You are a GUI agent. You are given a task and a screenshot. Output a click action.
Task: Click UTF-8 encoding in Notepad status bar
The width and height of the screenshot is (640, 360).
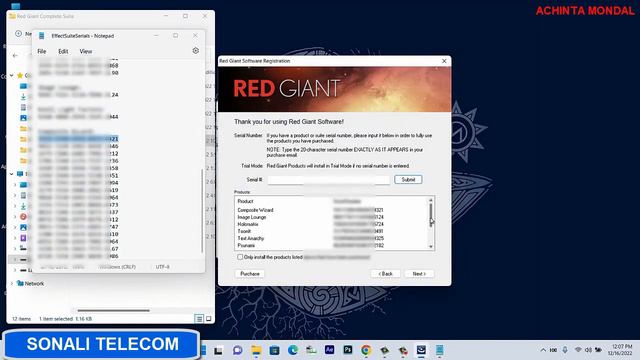coord(162,267)
